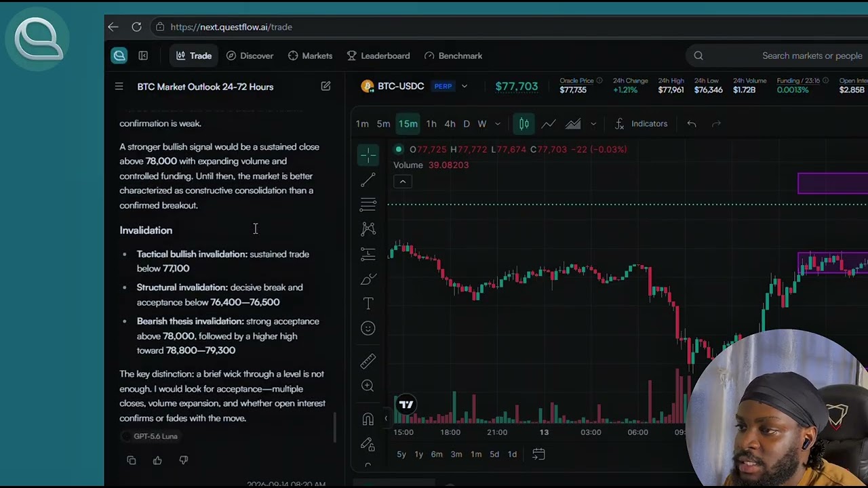Image resolution: width=868 pixels, height=488 pixels.
Task: Select the candlestick chart type
Action: point(524,123)
